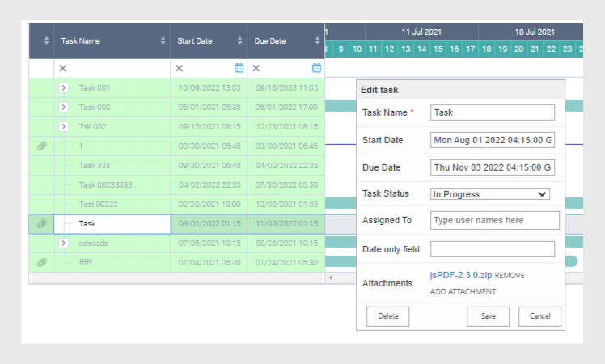Click the Start Date field in Edit task
This screenshot has width=605, height=364.
pos(493,140)
